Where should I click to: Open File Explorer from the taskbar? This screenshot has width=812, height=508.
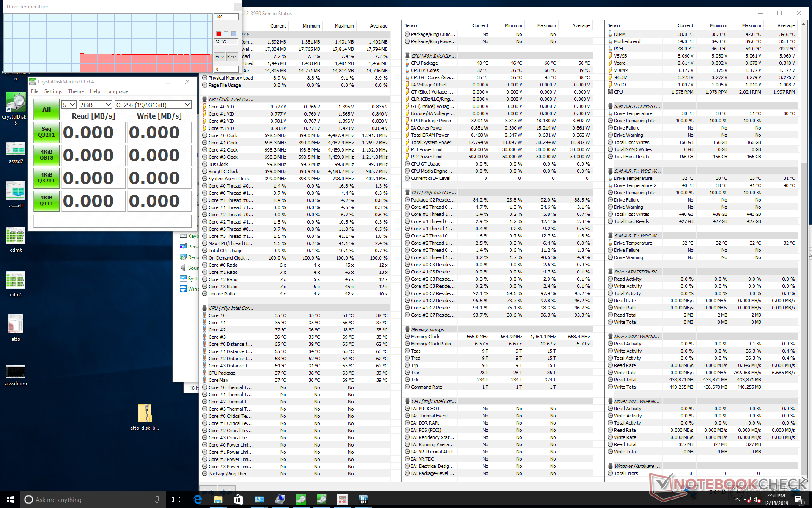218,500
